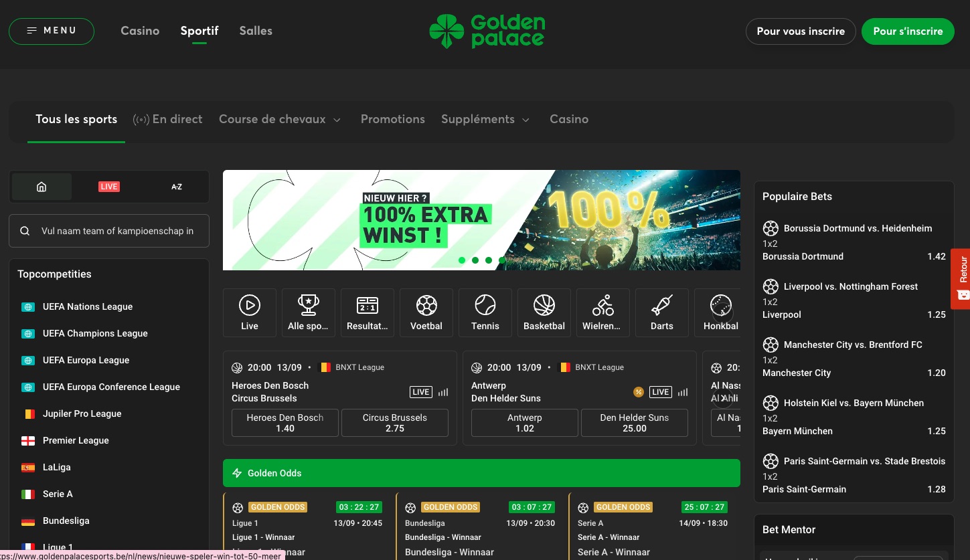Select the Wielrennen cycling icon
The width and height of the screenshot is (970, 560).
click(603, 312)
